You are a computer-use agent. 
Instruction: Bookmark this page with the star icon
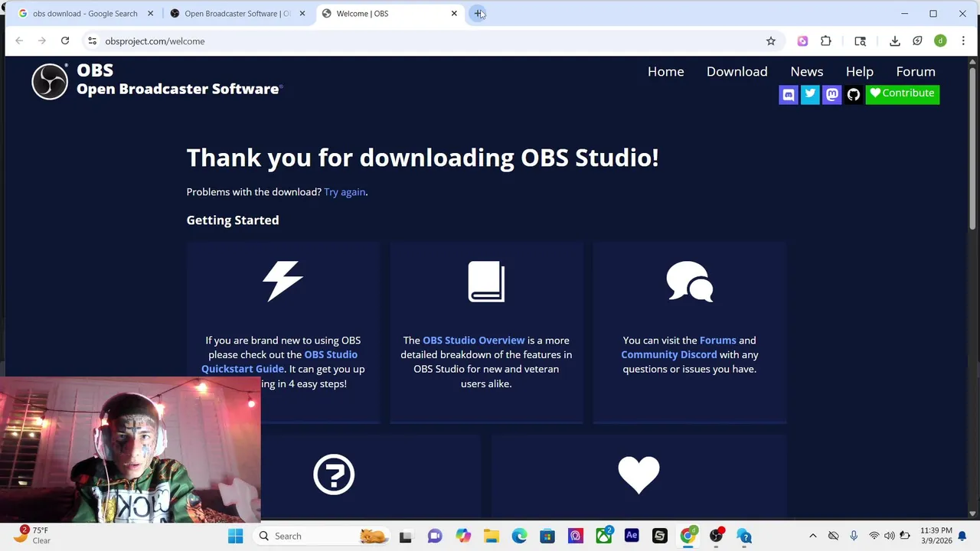[x=771, y=41]
